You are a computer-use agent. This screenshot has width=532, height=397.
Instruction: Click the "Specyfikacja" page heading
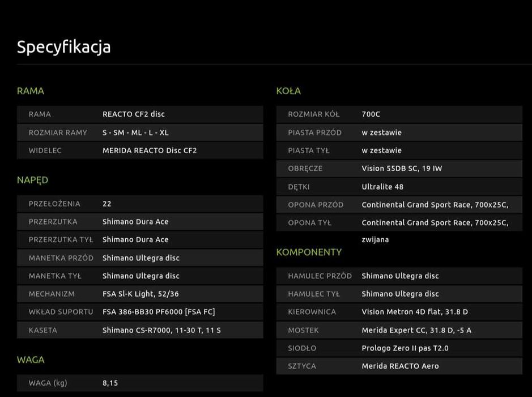[64, 47]
